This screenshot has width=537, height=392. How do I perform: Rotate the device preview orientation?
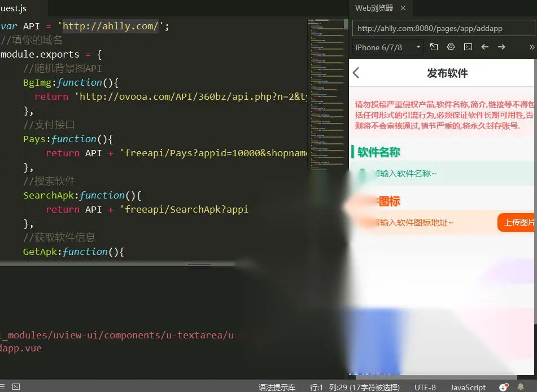click(x=434, y=47)
